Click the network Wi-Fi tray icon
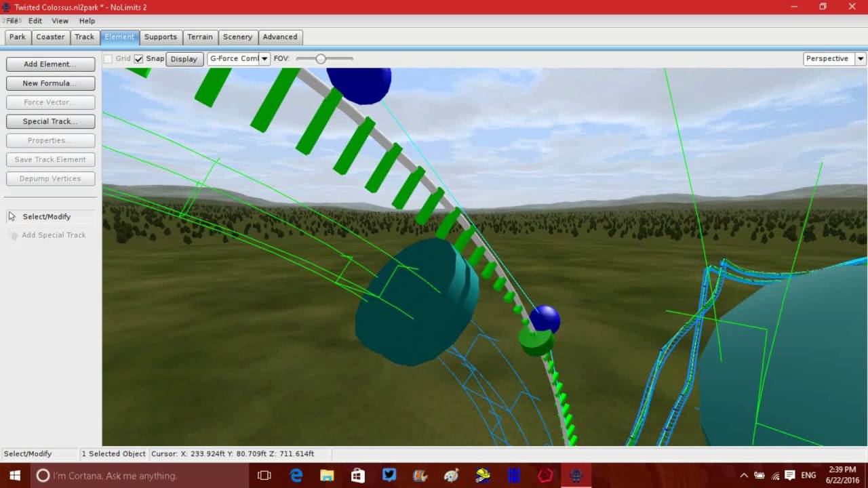 pos(775,476)
